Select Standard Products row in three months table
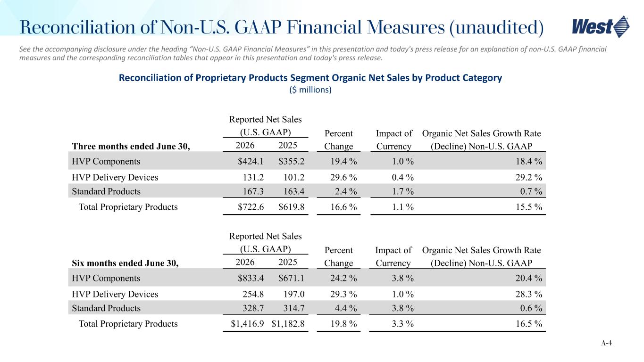 307,191
